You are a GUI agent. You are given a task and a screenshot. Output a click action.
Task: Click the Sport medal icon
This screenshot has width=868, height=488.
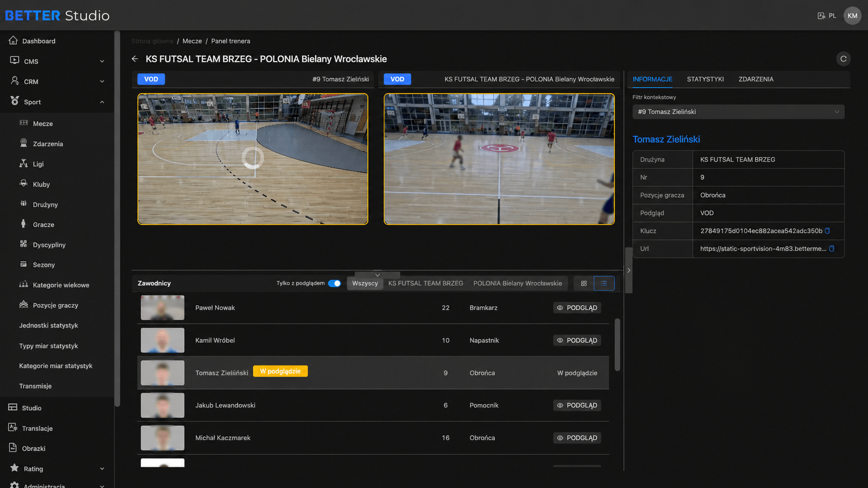click(x=15, y=101)
